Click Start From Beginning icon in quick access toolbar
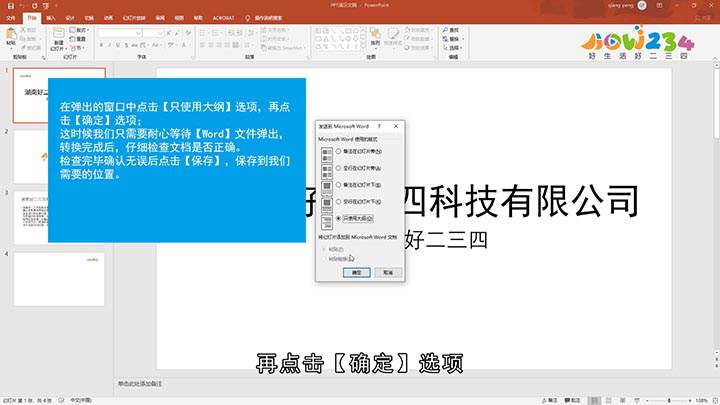Screen dimensions: 720x405 [45, 6]
